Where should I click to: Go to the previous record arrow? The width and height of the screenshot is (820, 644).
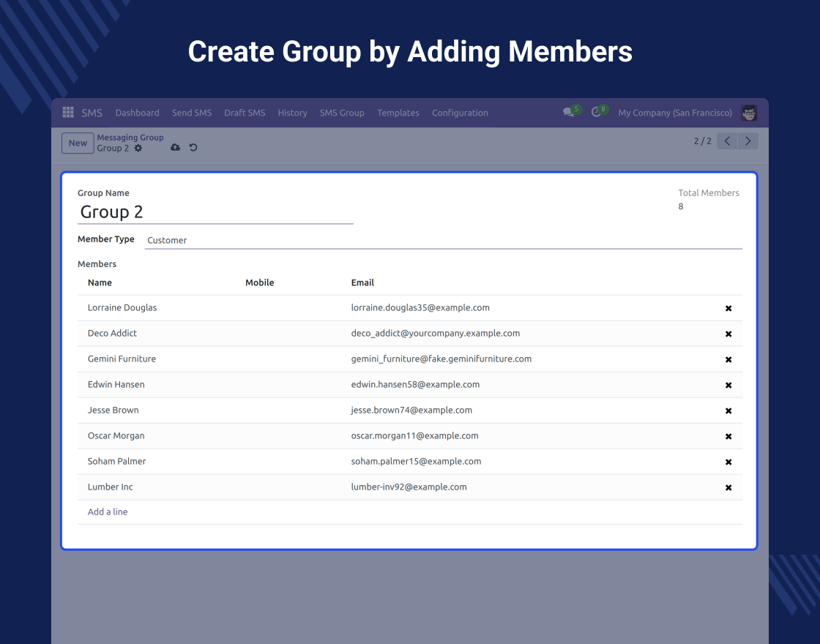point(727,141)
